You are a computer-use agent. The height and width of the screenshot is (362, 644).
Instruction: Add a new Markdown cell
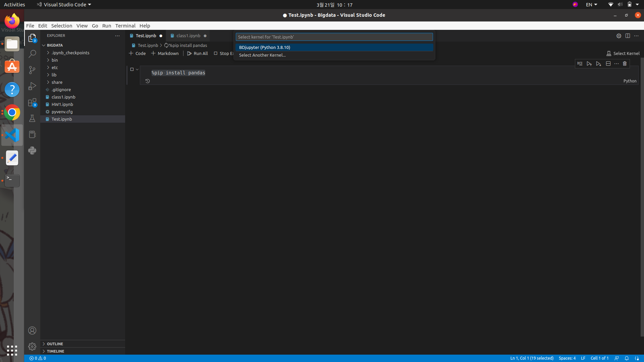pos(165,54)
